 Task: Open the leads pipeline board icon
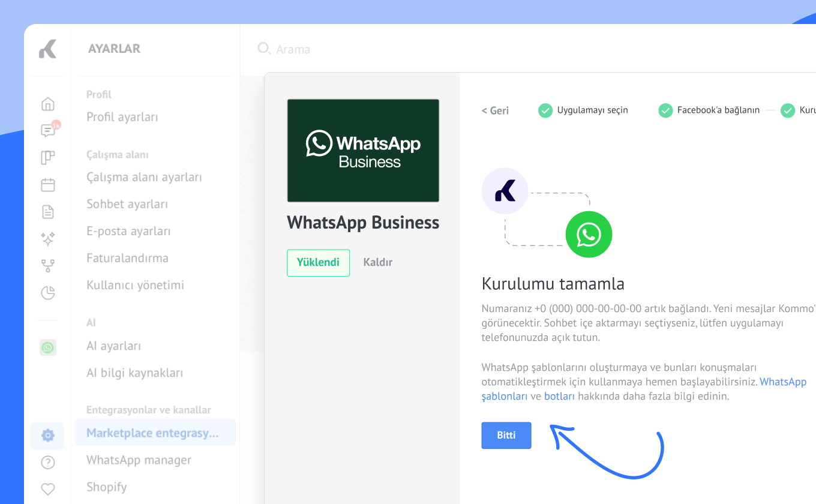[48, 158]
